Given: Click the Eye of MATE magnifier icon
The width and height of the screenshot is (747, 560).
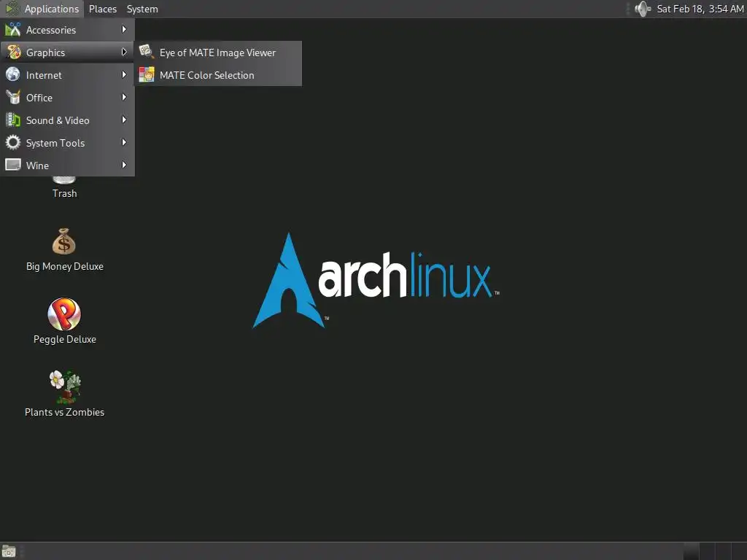Looking at the screenshot, I should pyautogui.click(x=146, y=52).
